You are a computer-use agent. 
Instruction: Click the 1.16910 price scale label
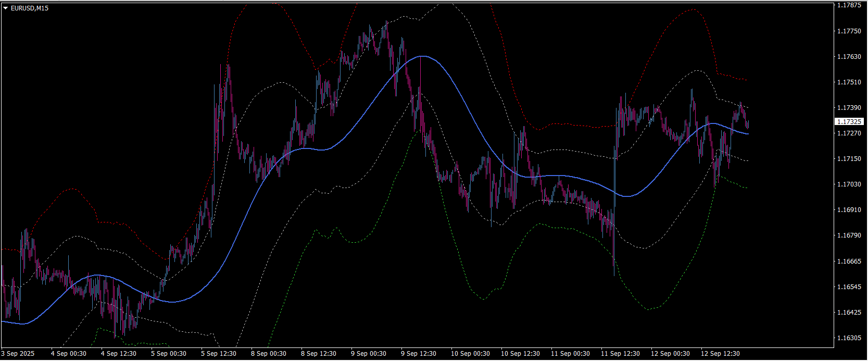click(849, 210)
